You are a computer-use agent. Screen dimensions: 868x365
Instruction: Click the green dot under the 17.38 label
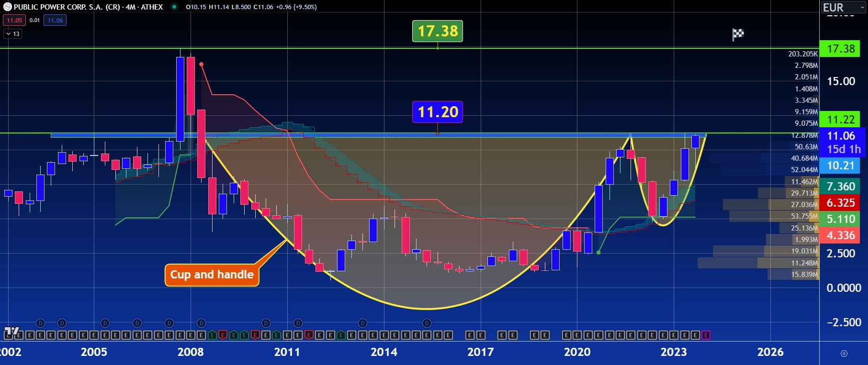(x=438, y=48)
